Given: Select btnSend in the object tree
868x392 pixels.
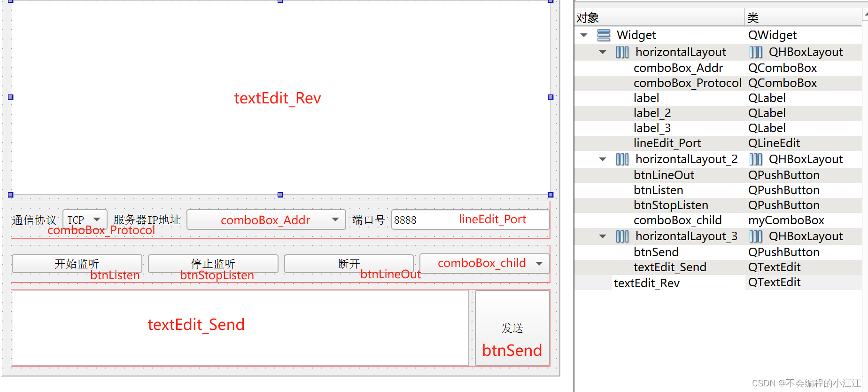Looking at the screenshot, I should (x=656, y=252).
